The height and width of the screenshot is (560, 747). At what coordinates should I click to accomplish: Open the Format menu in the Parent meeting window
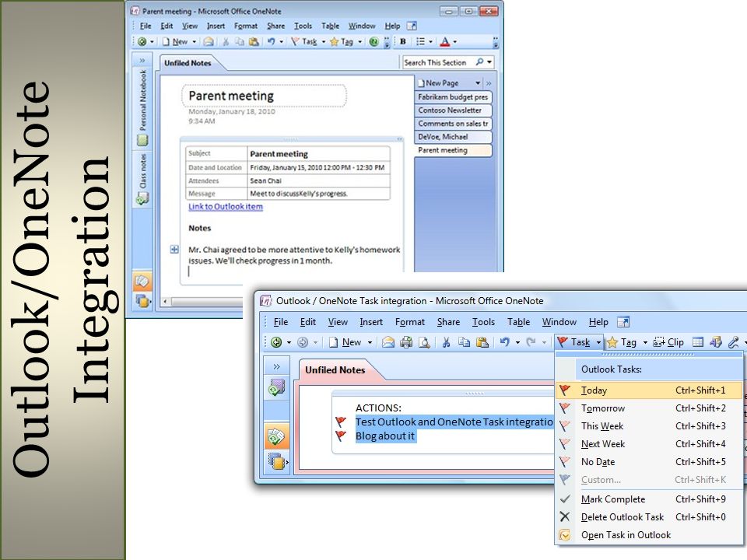click(x=246, y=26)
